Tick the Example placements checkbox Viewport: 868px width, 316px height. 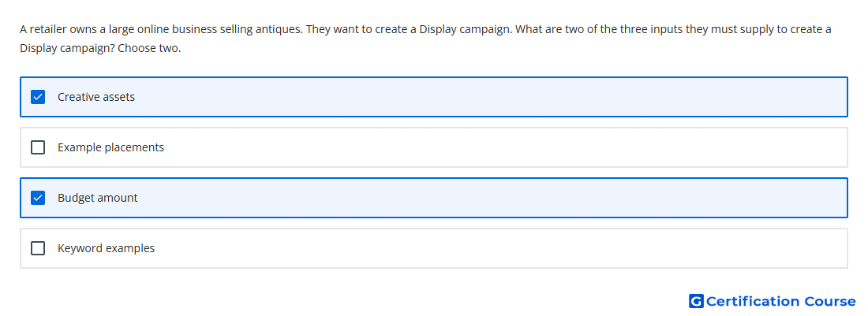[x=38, y=147]
